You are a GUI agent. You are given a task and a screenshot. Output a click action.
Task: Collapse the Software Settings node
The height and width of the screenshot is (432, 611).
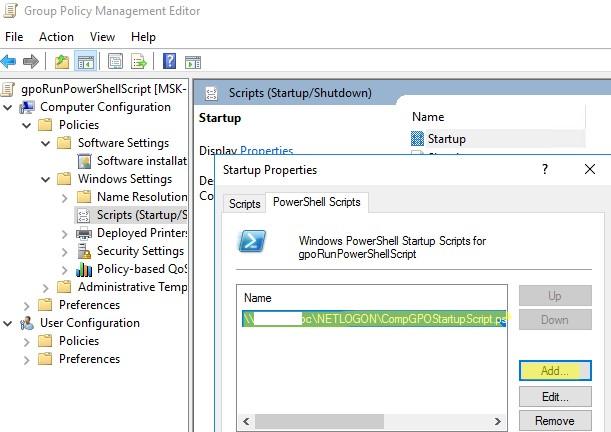point(46,143)
